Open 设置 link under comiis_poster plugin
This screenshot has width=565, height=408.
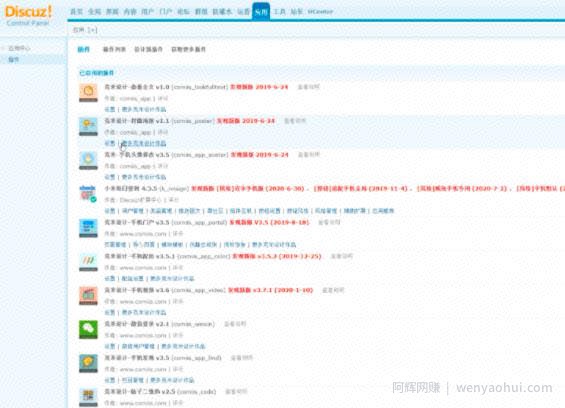[x=110, y=143]
